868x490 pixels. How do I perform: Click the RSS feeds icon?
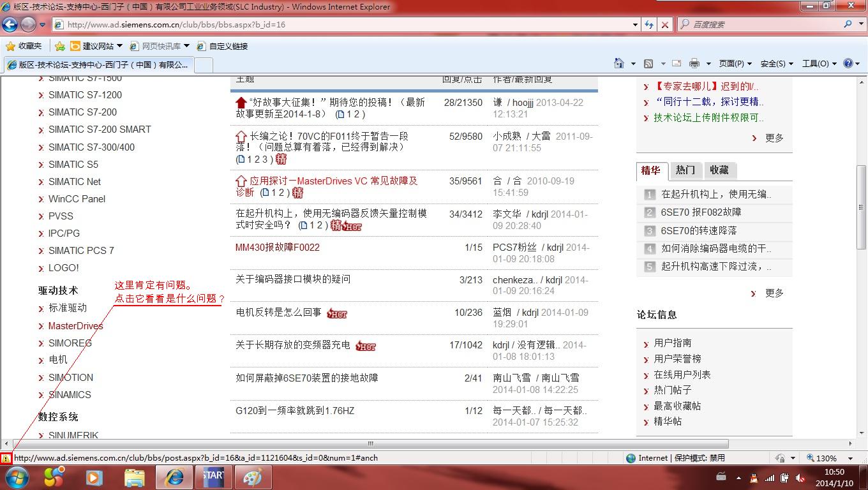[648, 63]
